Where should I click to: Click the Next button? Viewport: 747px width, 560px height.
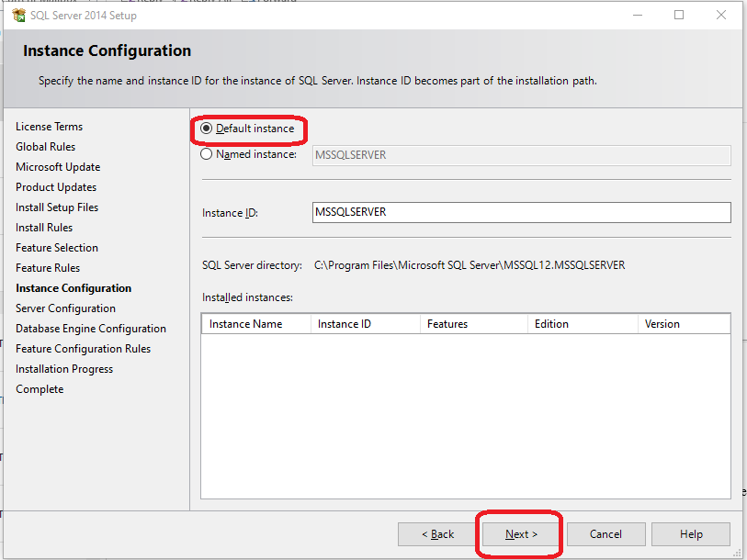519,533
